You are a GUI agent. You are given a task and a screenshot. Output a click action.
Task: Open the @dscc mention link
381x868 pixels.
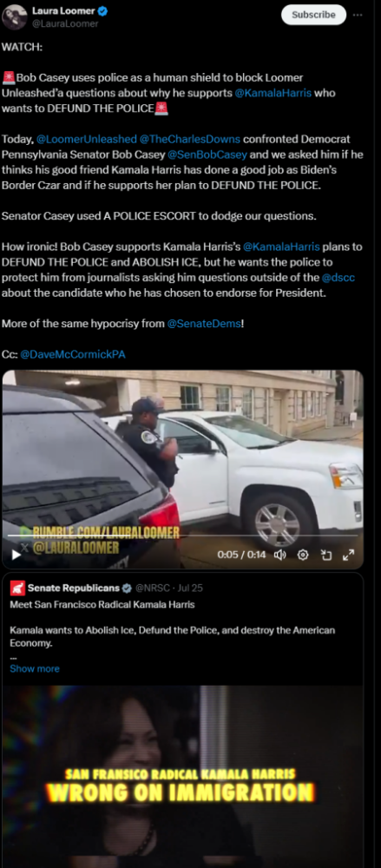338,278
